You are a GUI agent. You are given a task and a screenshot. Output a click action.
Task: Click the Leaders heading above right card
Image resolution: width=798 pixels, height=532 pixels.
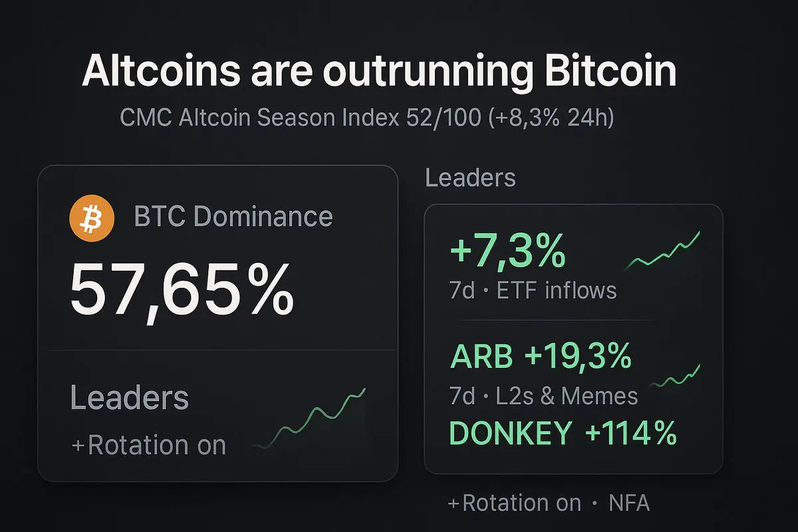470,178
